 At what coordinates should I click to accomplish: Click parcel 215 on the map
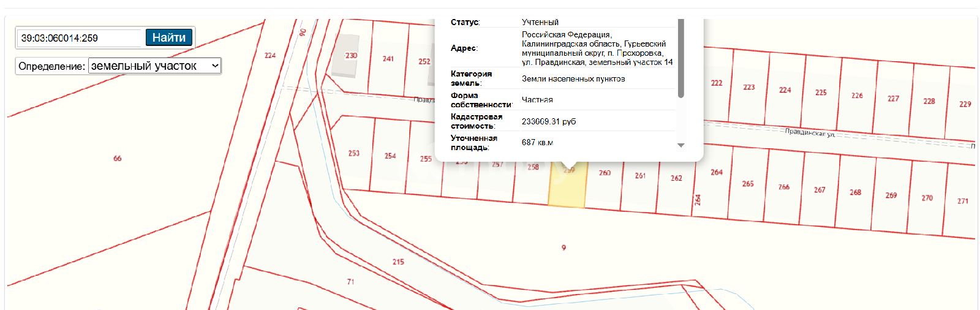click(398, 262)
